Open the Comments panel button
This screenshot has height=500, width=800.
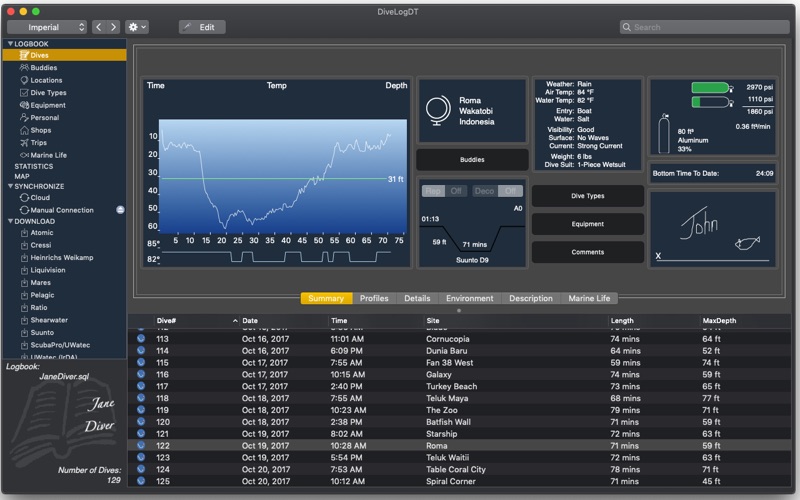click(x=587, y=252)
